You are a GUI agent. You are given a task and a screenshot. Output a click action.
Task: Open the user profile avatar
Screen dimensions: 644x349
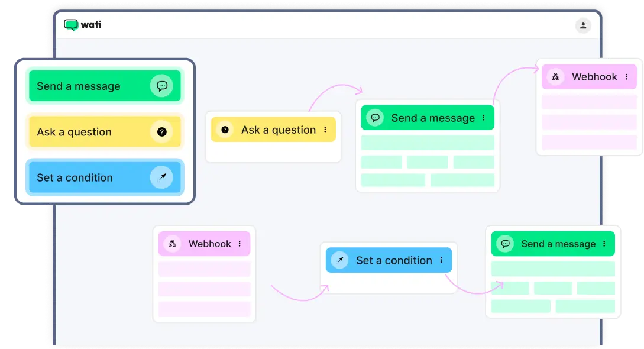point(583,25)
